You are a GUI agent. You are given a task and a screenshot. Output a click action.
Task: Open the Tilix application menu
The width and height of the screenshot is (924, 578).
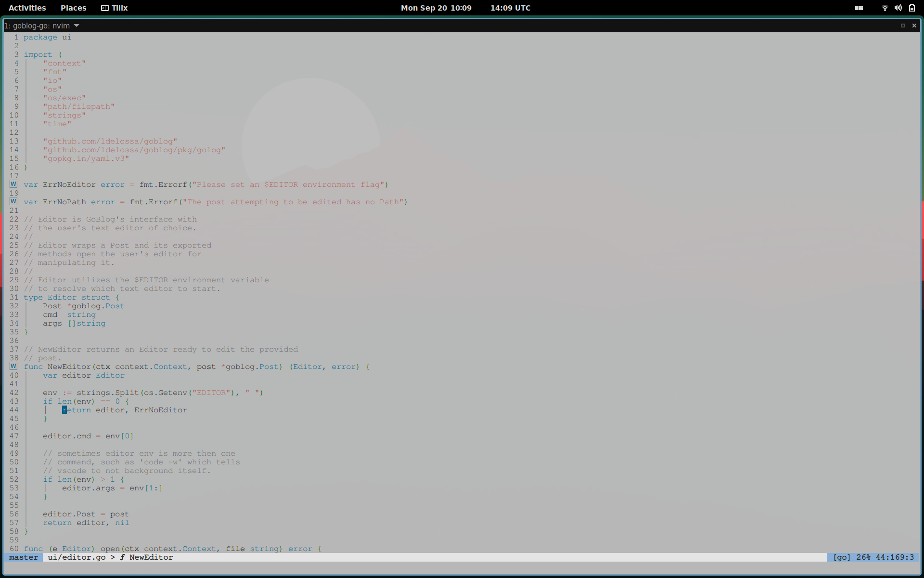pos(119,8)
